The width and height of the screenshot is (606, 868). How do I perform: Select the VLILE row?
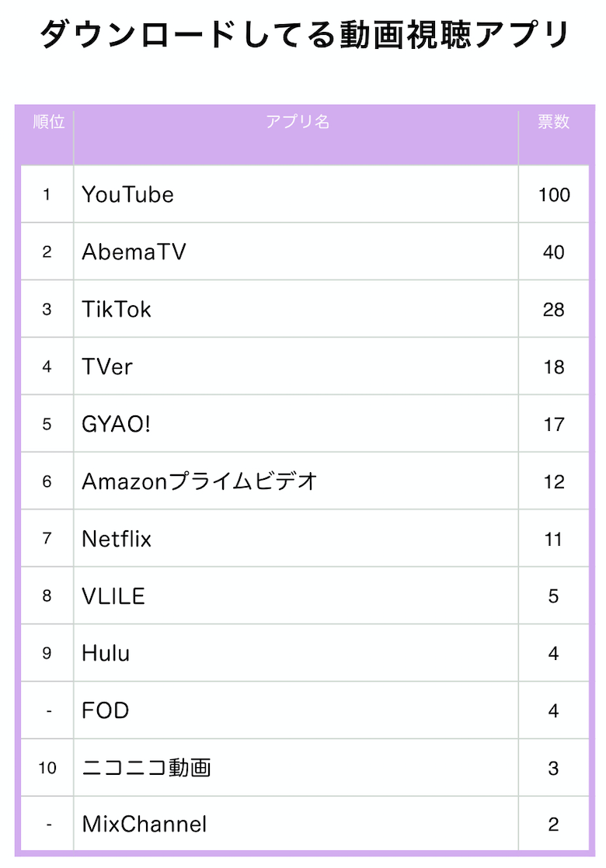[x=305, y=595]
